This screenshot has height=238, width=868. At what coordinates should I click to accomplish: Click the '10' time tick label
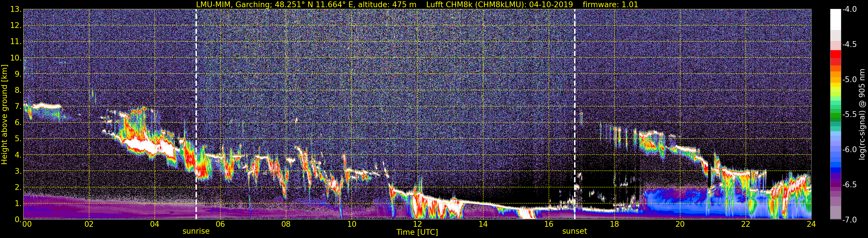[352, 224]
